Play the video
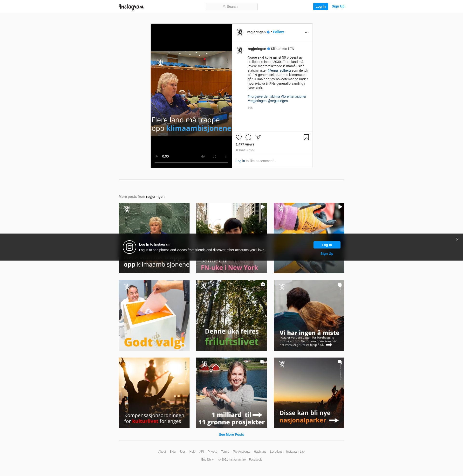The image size is (463, 476). tap(157, 156)
